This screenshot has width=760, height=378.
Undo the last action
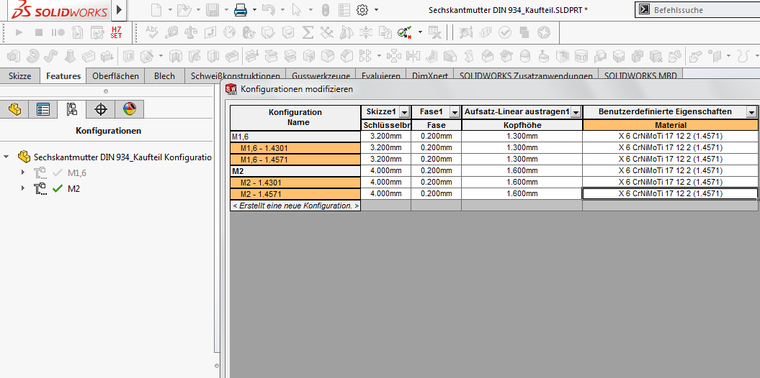click(x=269, y=10)
